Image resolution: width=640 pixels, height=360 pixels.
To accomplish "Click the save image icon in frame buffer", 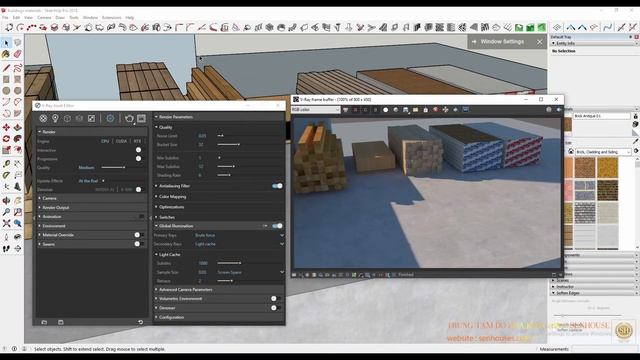I will [405, 110].
